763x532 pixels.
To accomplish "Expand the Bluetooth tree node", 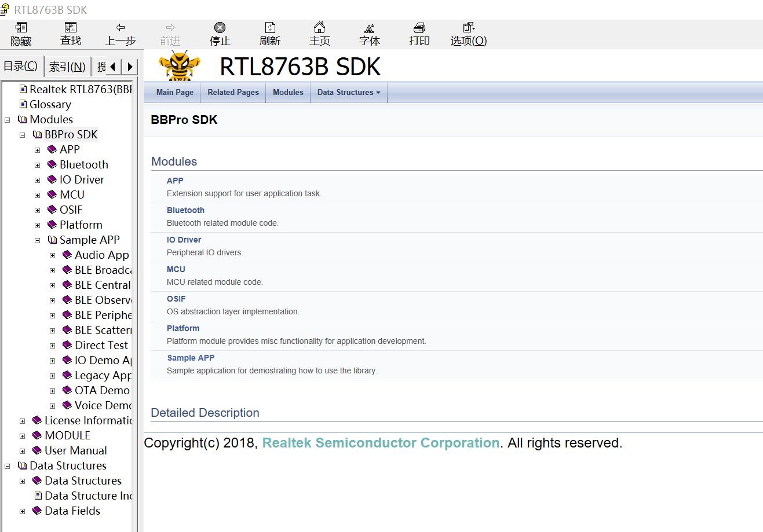I will (38, 165).
